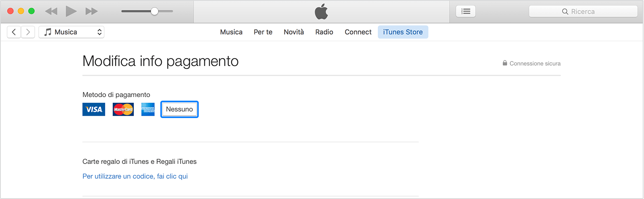Choose Visa as payment method
The height and width of the screenshot is (199, 644).
point(94,109)
